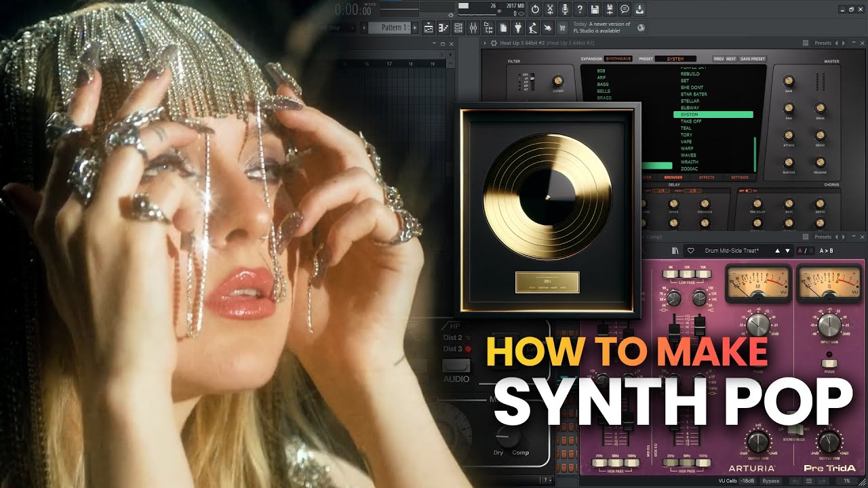The image size is (868, 488).
Task: Click the globe news icon
Action: [x=641, y=28]
